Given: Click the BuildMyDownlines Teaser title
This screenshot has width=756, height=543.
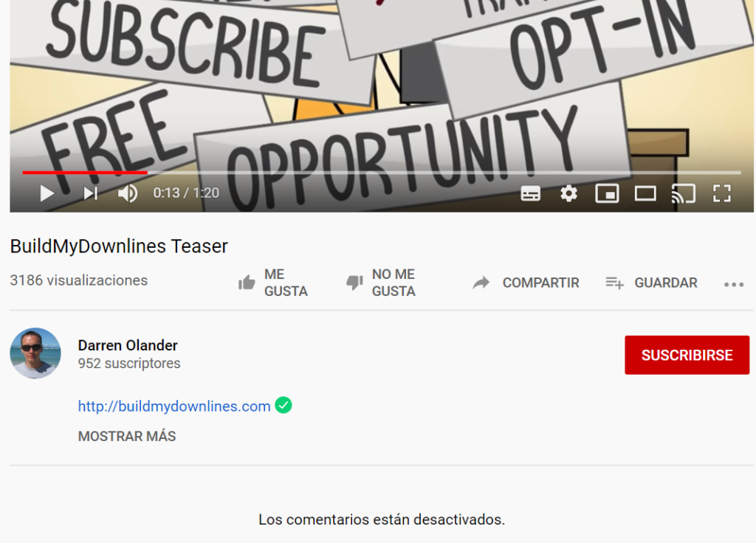Looking at the screenshot, I should pos(119,246).
